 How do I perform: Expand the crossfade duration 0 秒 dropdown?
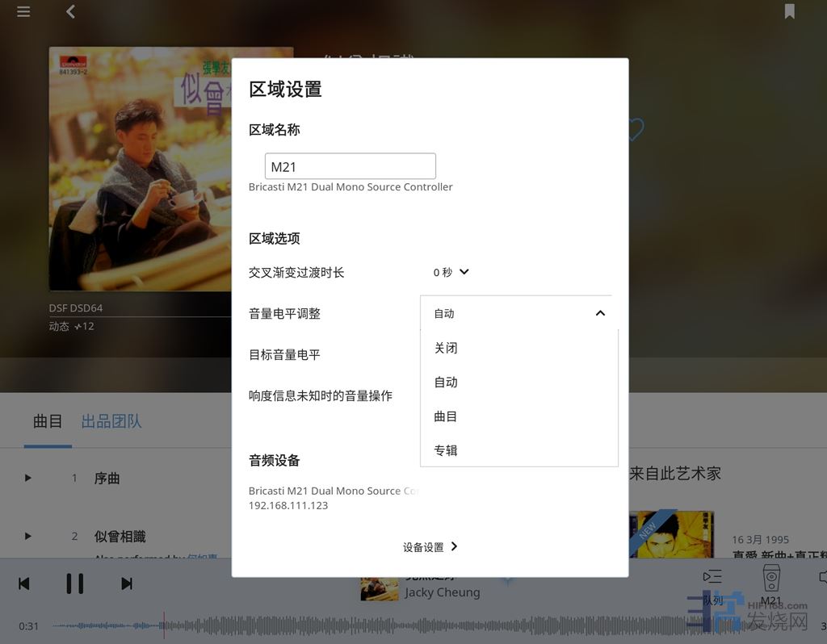[451, 273]
